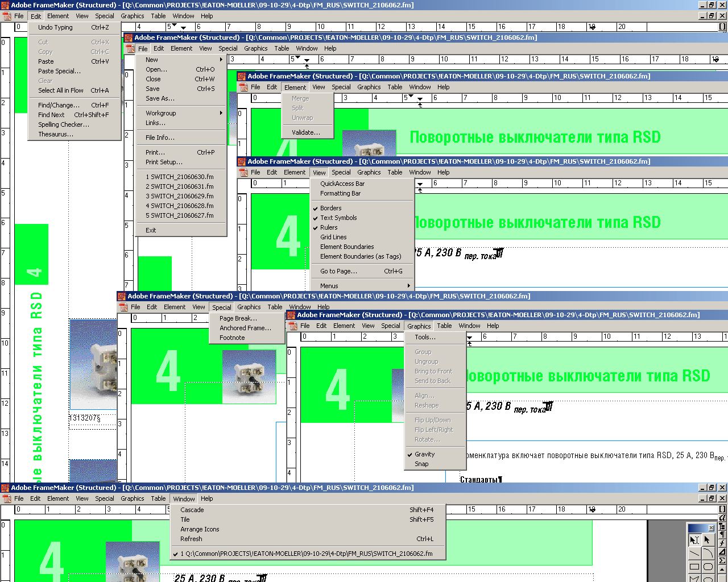Choose Save As in File menu

[181, 98]
